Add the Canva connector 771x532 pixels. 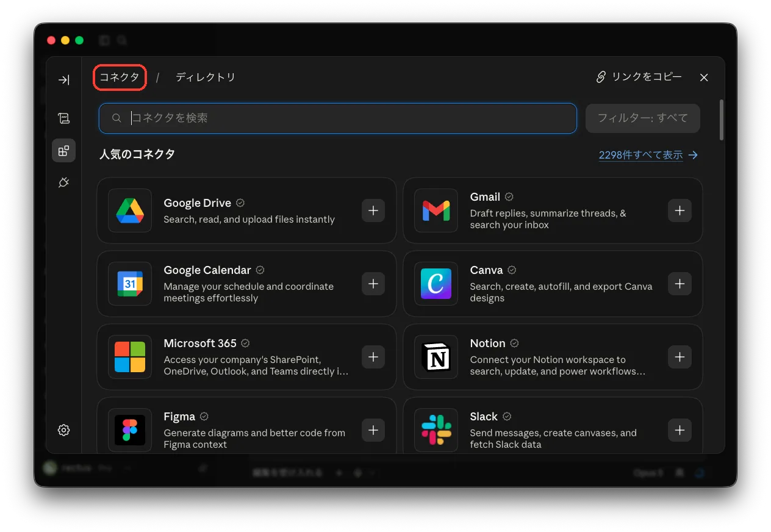(x=680, y=284)
